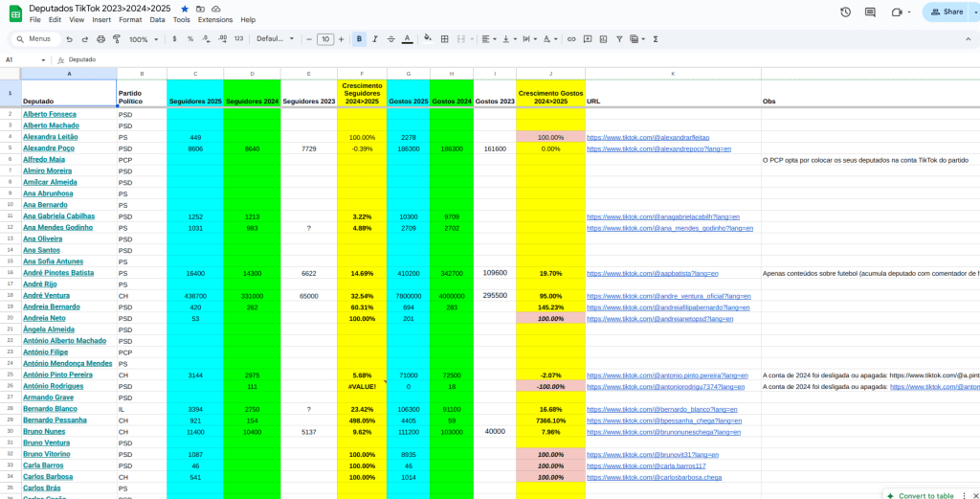
Task: Open version history clock icon
Action: [845, 12]
